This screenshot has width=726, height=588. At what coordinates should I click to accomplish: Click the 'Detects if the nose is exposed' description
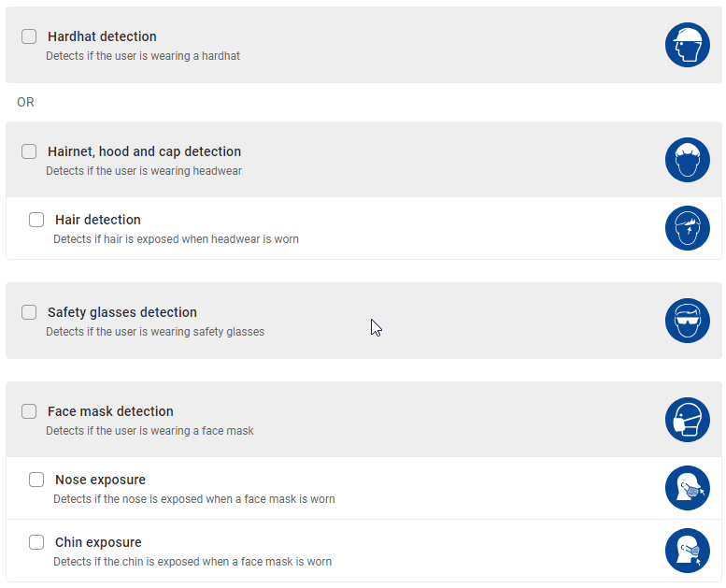coord(194,499)
